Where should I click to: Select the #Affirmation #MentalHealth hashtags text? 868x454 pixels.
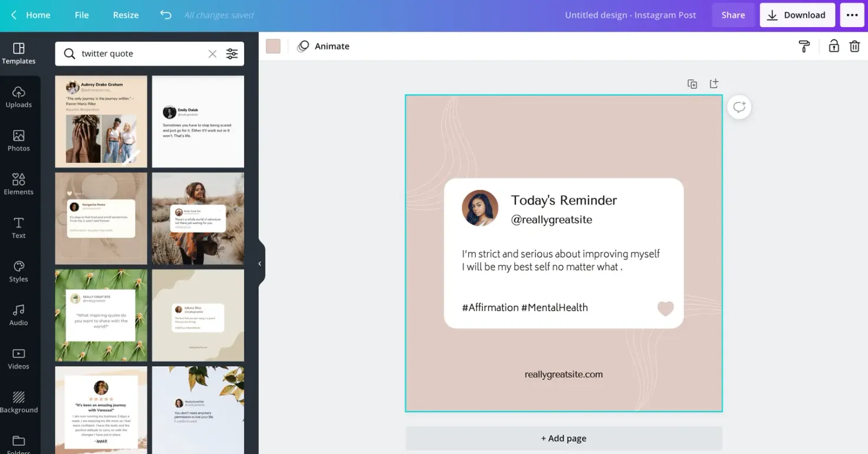[525, 307]
